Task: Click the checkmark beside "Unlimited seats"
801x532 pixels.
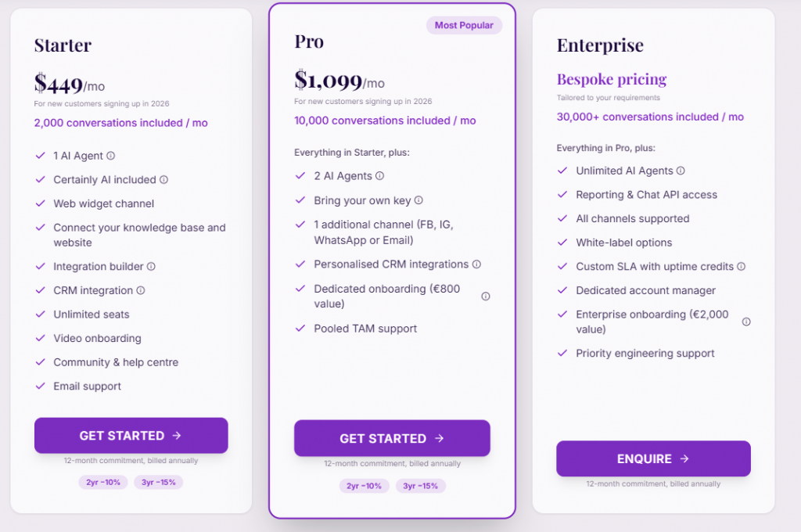Action: (x=40, y=314)
